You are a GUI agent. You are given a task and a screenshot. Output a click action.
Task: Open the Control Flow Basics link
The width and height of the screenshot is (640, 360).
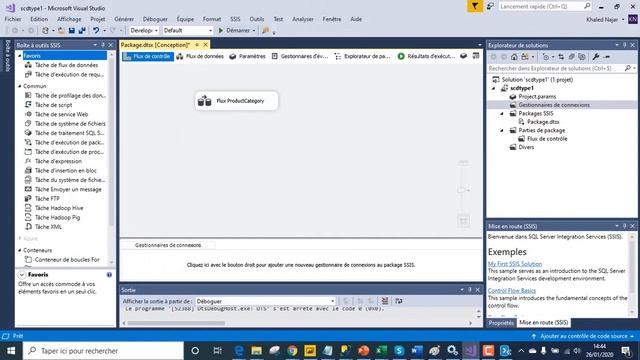point(512,291)
